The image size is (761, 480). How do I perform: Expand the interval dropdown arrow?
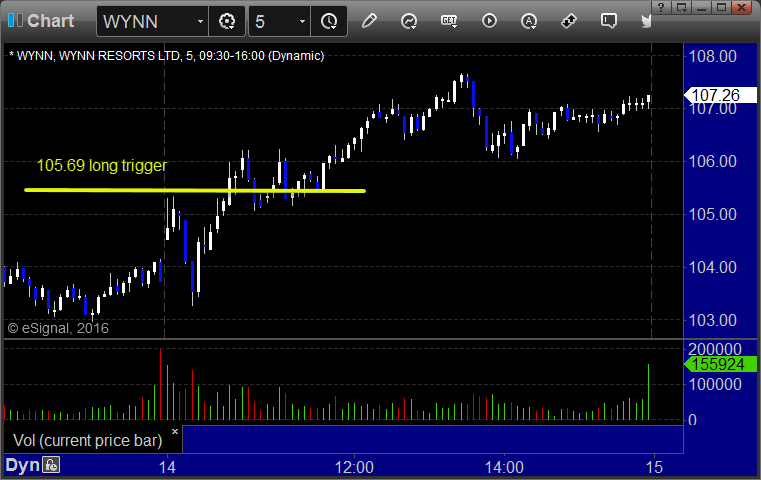pyautogui.click(x=302, y=21)
